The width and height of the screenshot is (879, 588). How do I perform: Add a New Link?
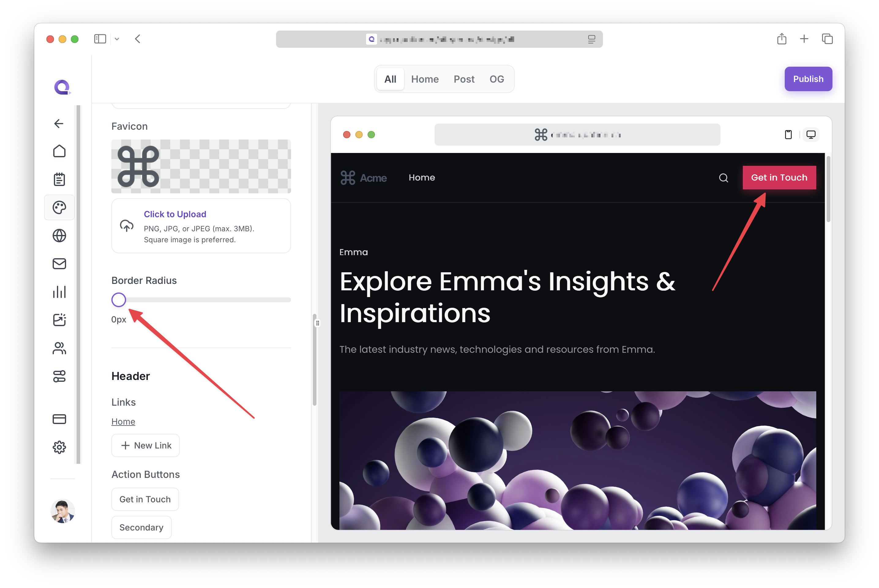pos(146,445)
